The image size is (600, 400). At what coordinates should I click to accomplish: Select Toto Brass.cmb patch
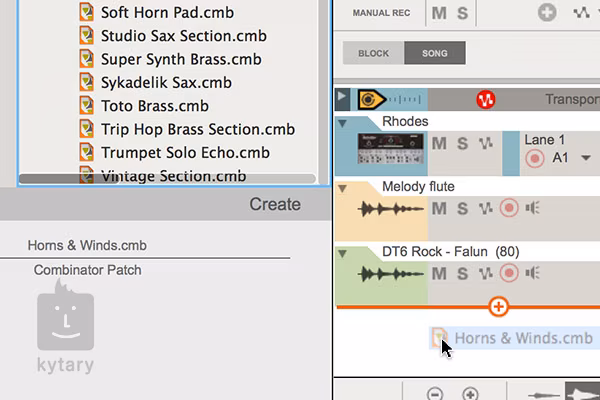click(x=154, y=105)
